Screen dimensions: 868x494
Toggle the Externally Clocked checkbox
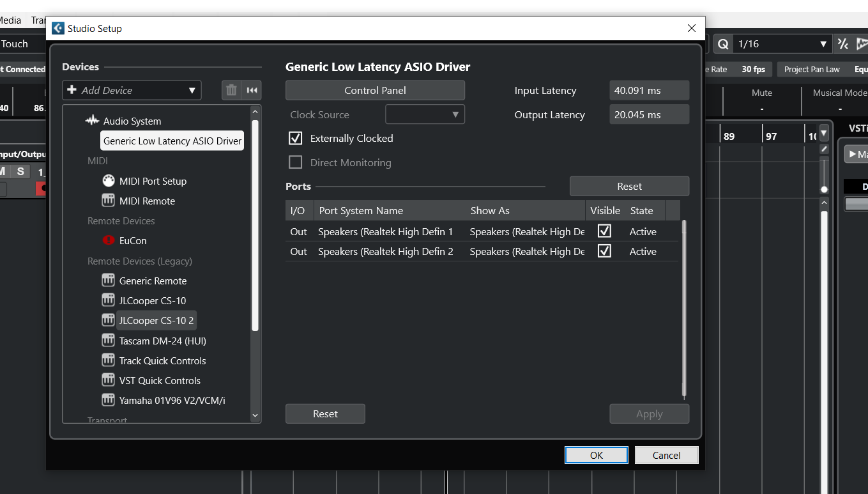point(296,138)
